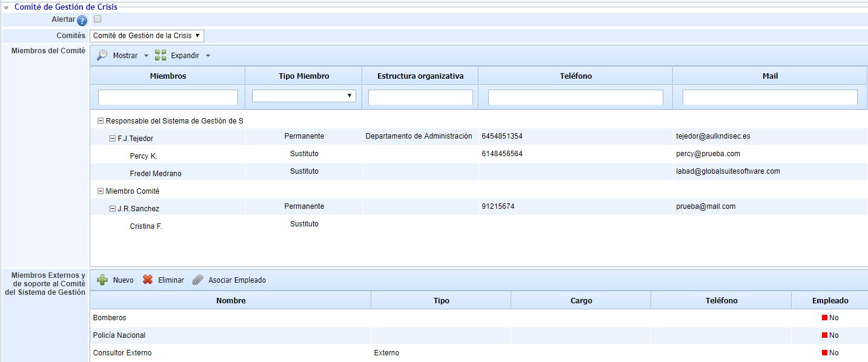This screenshot has height=362, width=868.
Task: Collapse the Comité de Gestión de Crisis section
Action: tap(7, 7)
